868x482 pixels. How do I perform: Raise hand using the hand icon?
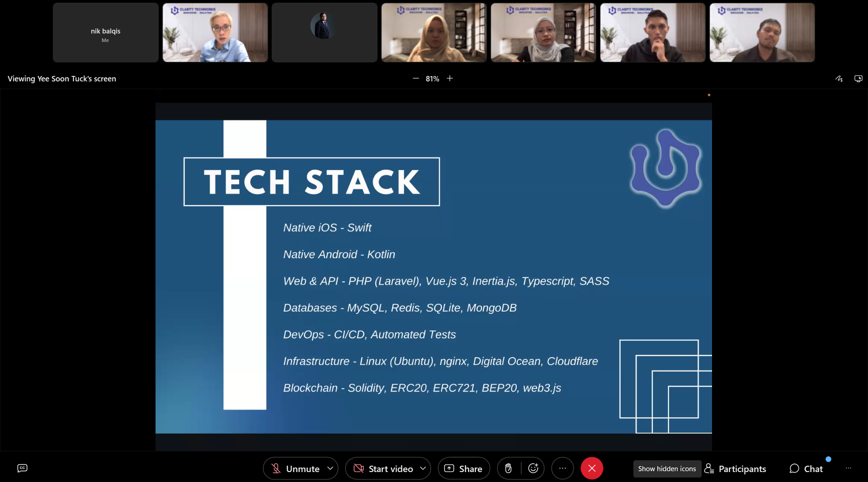pos(509,468)
